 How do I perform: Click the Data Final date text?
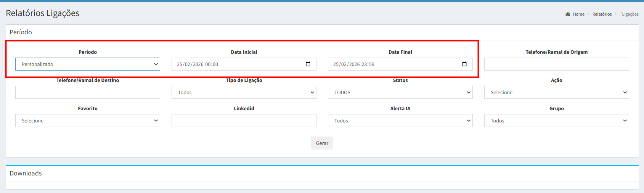pyautogui.click(x=354, y=64)
